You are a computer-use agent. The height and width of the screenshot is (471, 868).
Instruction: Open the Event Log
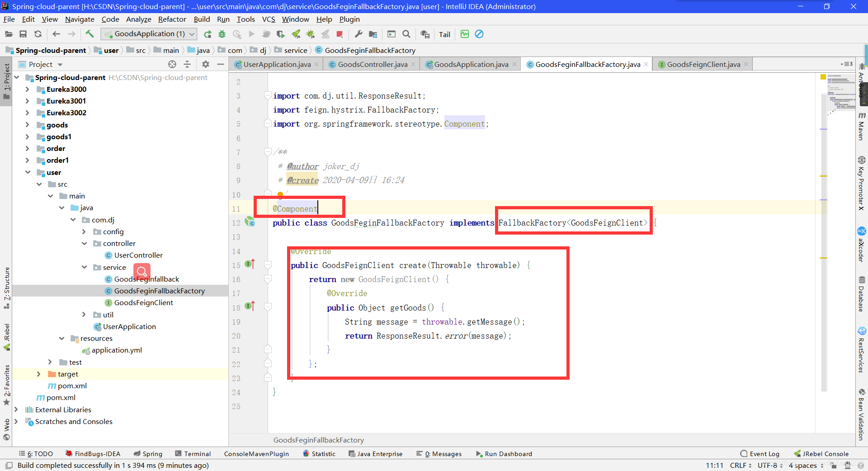click(x=760, y=454)
